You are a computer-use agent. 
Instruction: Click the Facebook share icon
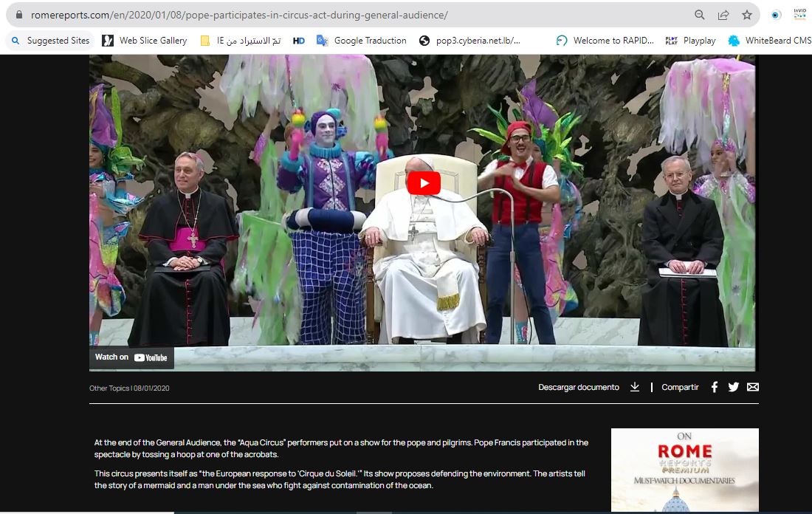[x=714, y=387]
